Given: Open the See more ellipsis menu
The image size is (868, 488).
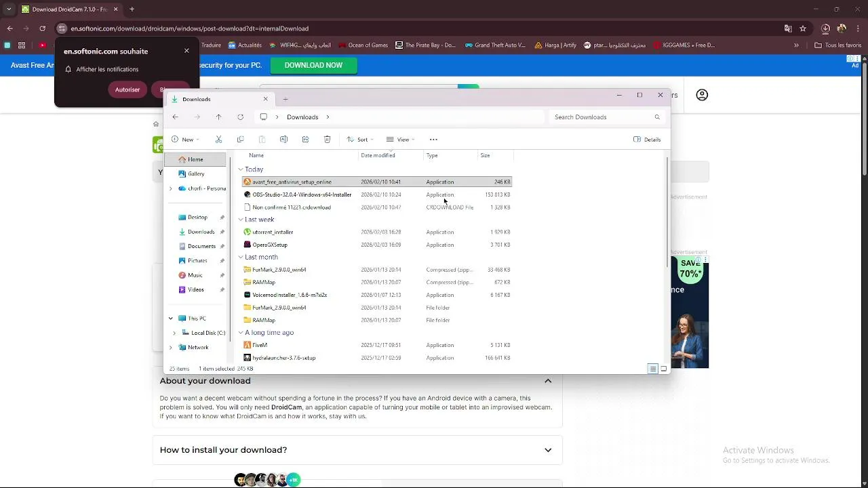Looking at the screenshot, I should 433,140.
